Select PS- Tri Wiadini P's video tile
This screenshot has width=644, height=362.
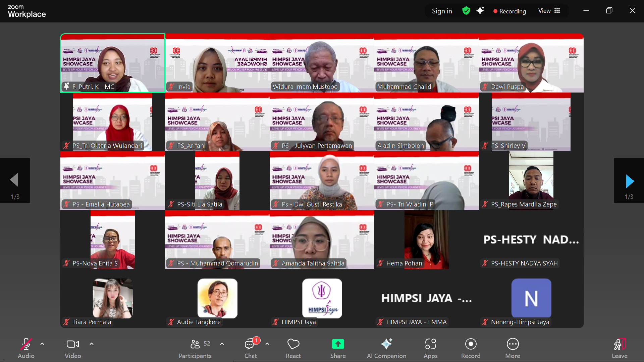[427, 181]
